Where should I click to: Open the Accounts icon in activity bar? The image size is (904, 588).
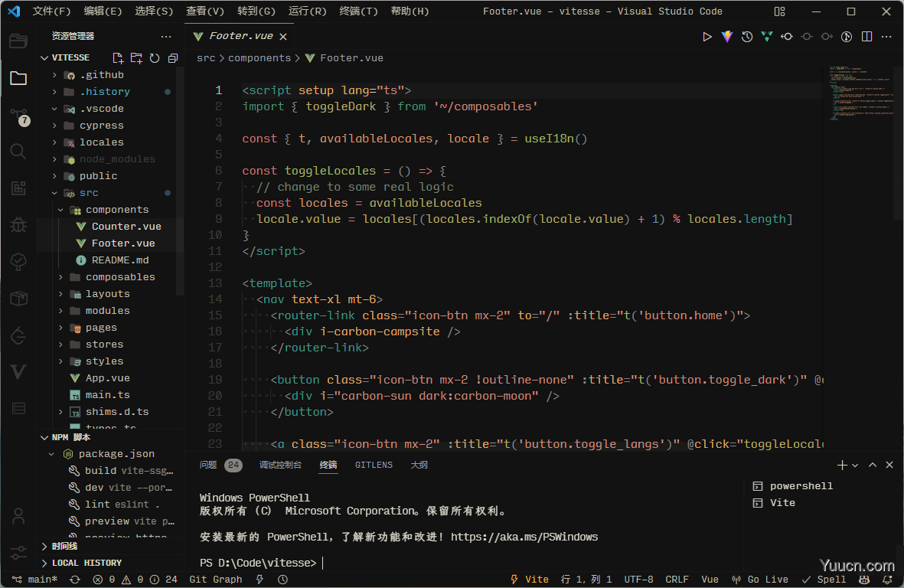coord(18,516)
